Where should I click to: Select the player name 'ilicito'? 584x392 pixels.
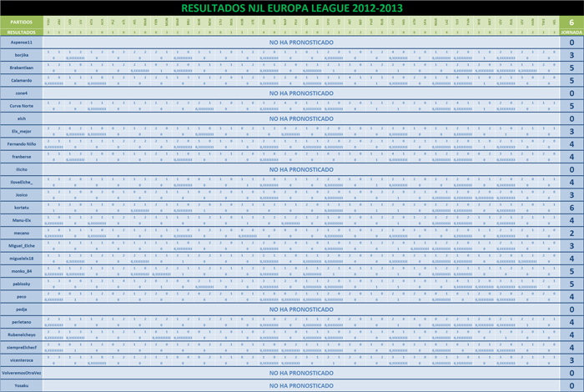click(22, 169)
